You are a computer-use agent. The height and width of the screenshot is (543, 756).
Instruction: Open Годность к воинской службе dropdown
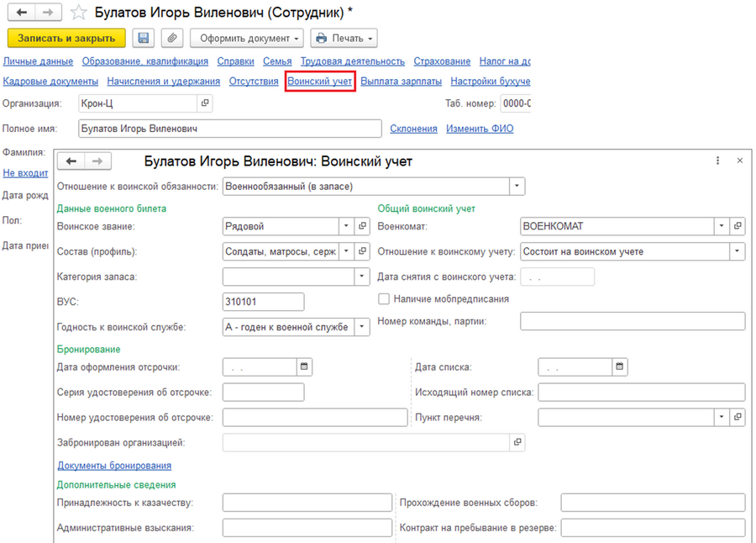(361, 327)
